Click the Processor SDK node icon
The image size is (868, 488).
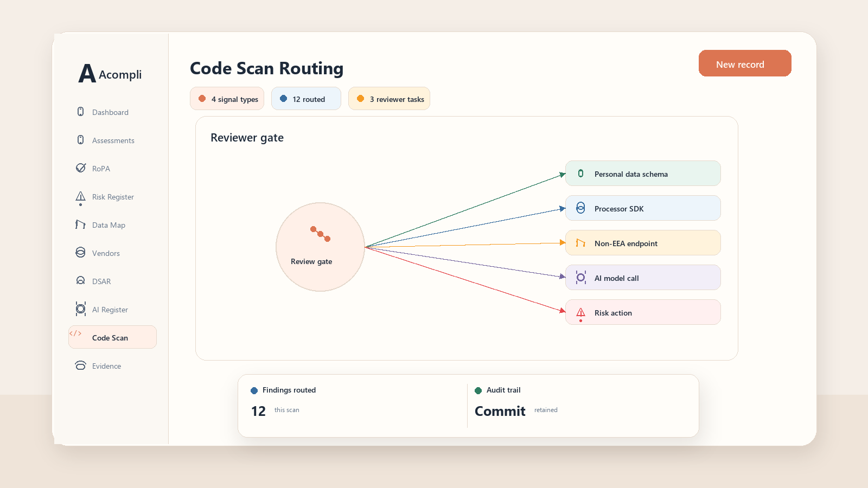(x=580, y=208)
